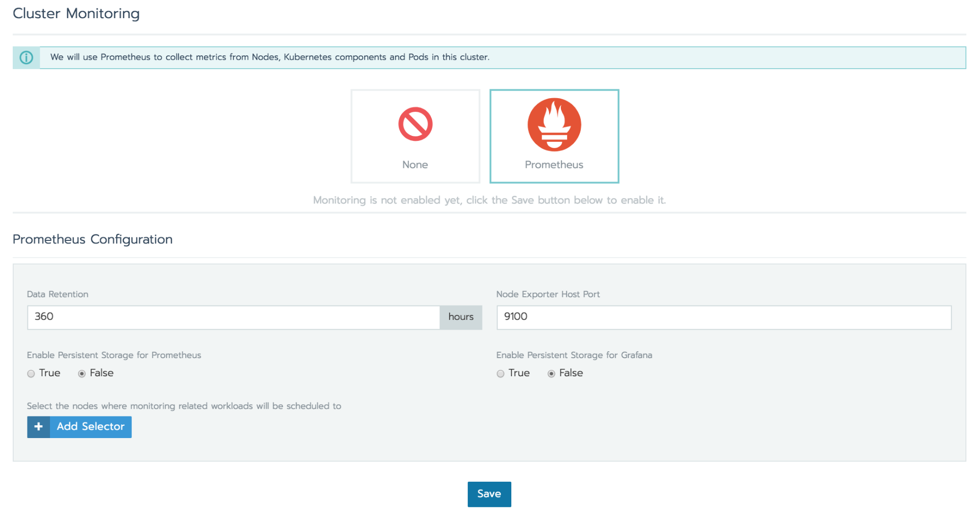Click the Enable Persistent Storage for Grafana label

tap(574, 355)
